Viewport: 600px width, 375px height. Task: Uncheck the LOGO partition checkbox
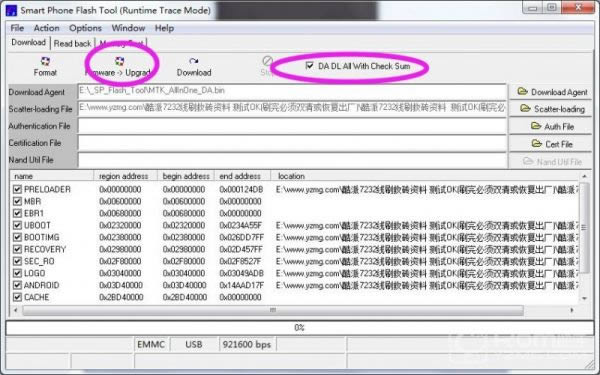(17, 273)
